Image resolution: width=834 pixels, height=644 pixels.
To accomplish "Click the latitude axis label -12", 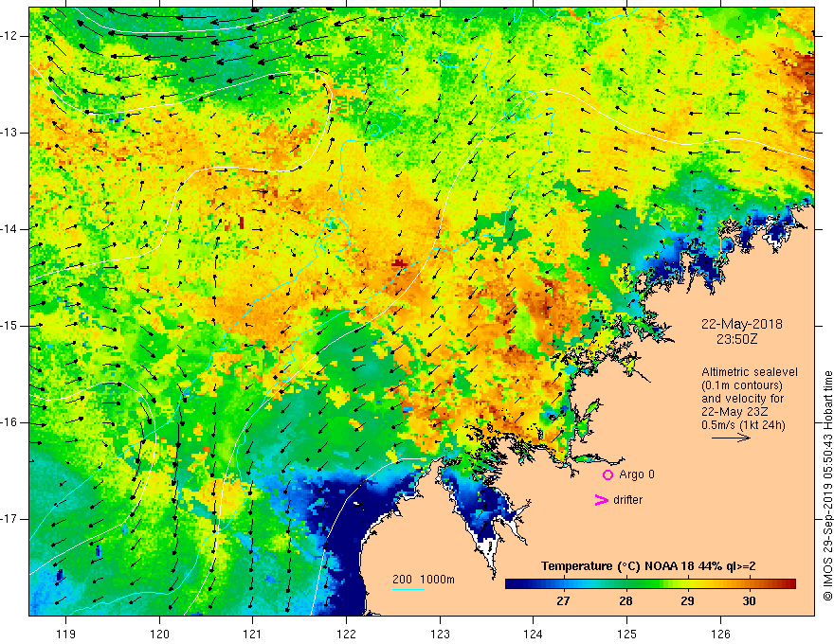I will [x=9, y=36].
